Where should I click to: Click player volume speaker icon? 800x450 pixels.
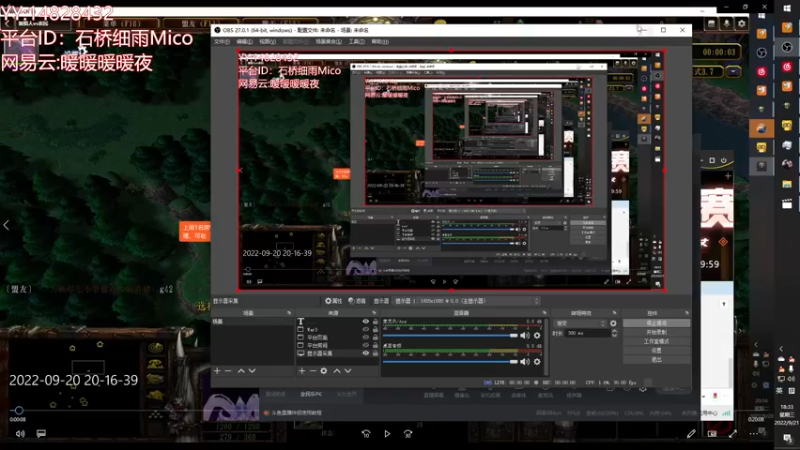click(x=20, y=434)
